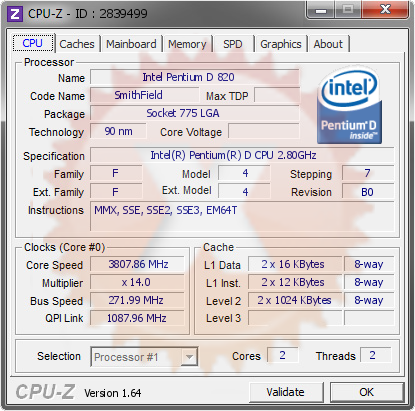Select the CPU tab
Screen dimensions: 415x411
[x=33, y=43]
